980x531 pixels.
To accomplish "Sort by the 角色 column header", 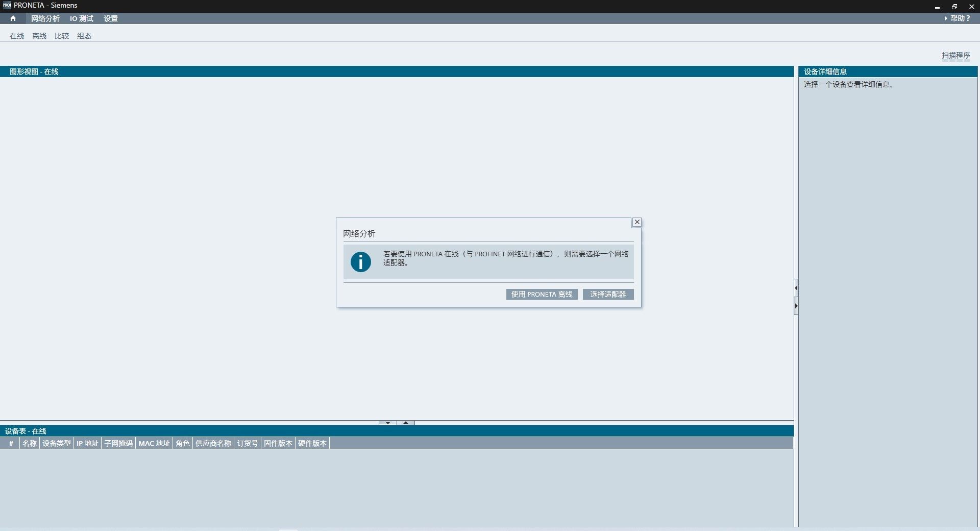I will click(x=183, y=443).
